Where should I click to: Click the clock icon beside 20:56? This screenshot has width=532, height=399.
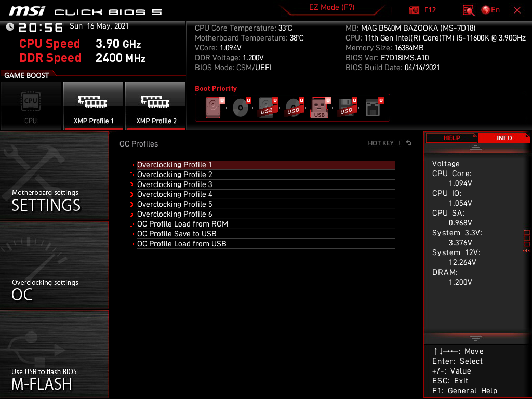click(x=10, y=27)
